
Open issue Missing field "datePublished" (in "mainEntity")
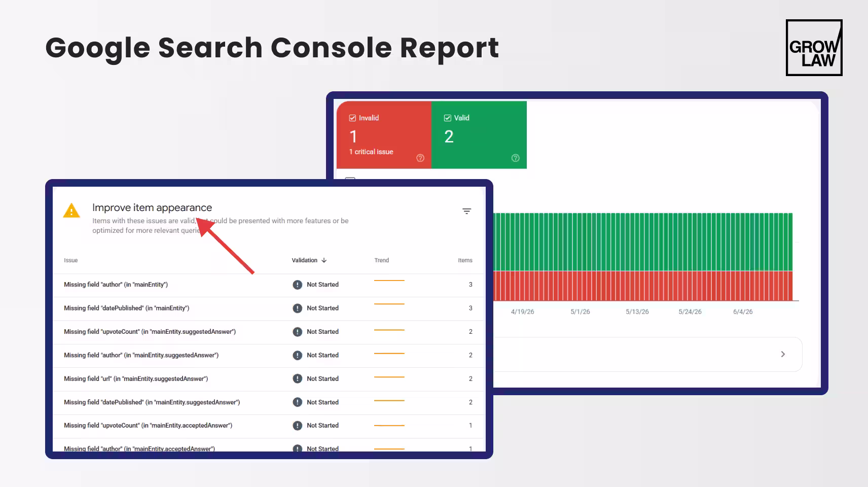pos(126,308)
